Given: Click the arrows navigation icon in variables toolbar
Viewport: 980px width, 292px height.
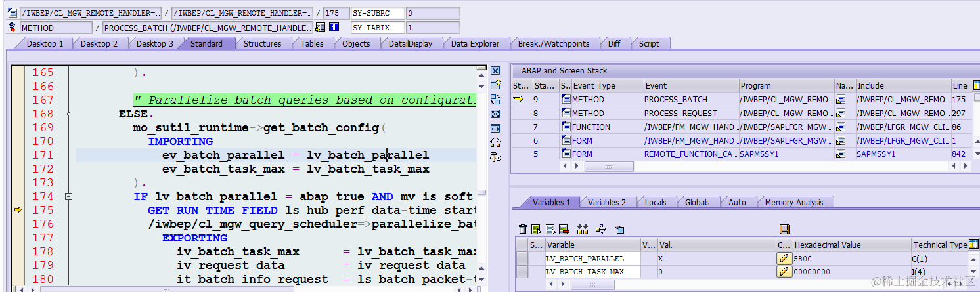Looking at the screenshot, I should tap(600, 229).
